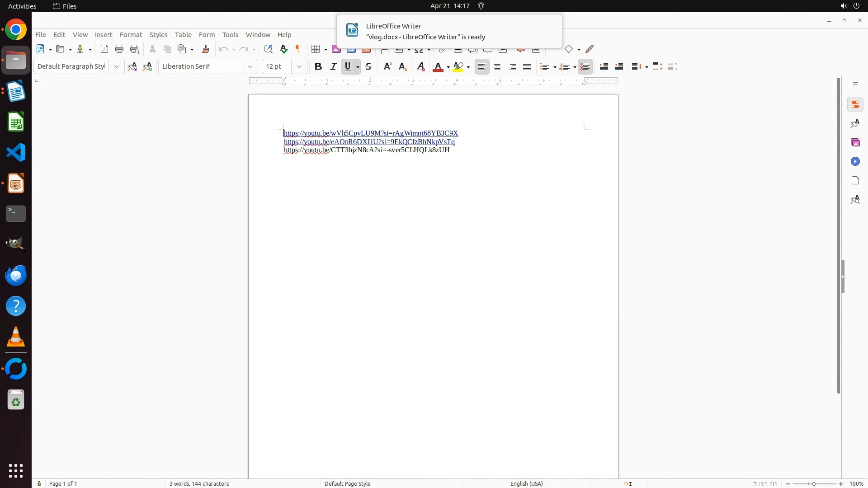Expand the font size dropdown

(299, 67)
